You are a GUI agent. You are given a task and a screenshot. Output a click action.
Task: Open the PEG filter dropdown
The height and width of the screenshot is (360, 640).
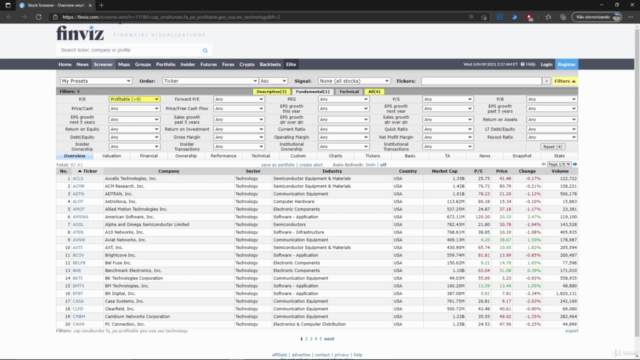point(343,99)
